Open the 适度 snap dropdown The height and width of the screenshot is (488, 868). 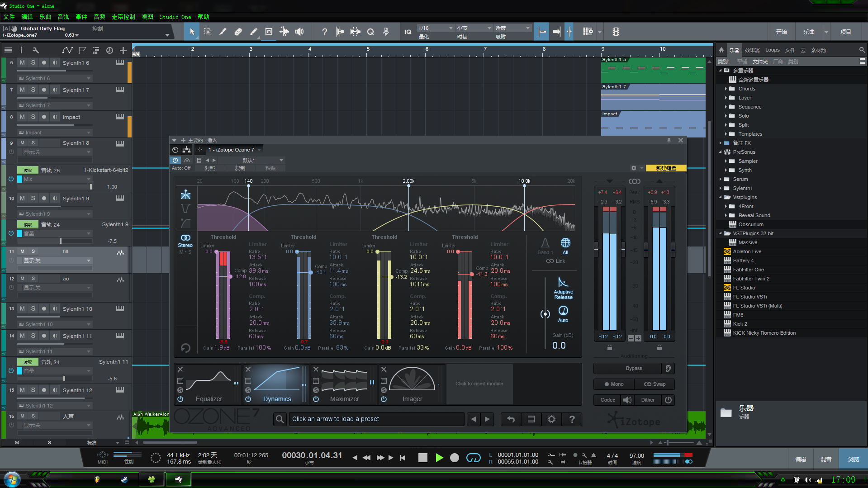click(x=512, y=28)
